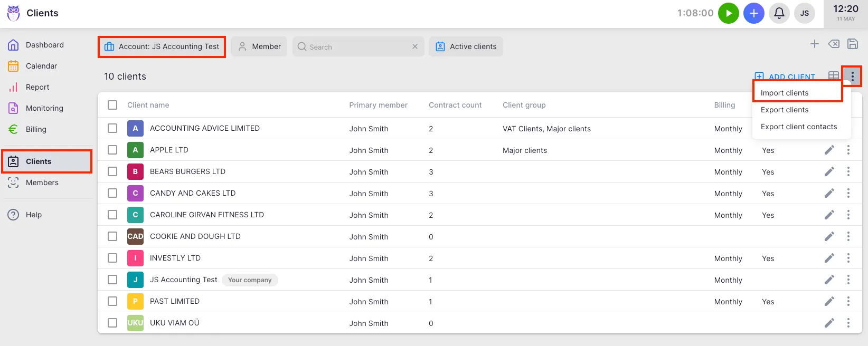Open row menu for APPLE LTD
The width and height of the screenshot is (868, 346).
(x=848, y=150)
